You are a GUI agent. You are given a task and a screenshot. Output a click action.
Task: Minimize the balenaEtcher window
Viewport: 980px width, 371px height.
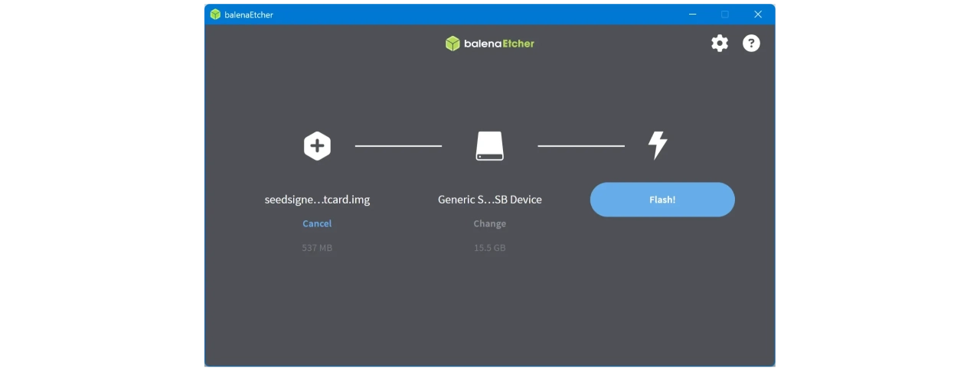point(692,15)
